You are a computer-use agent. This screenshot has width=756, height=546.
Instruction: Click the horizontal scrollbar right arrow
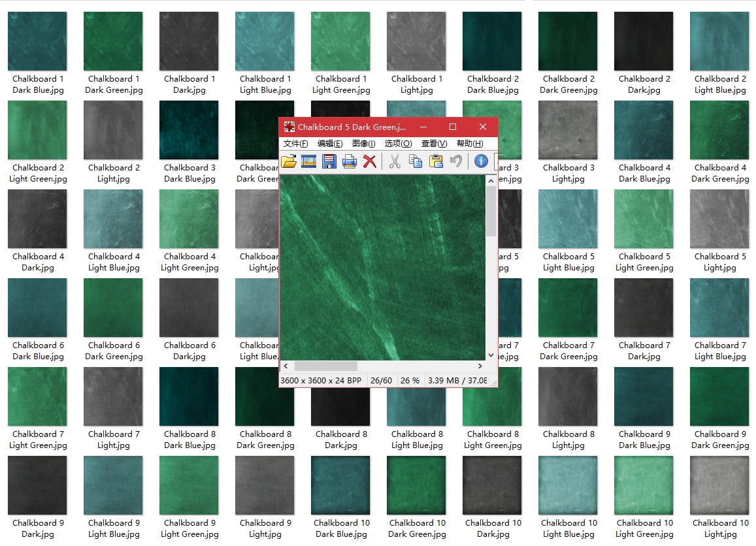click(x=480, y=366)
